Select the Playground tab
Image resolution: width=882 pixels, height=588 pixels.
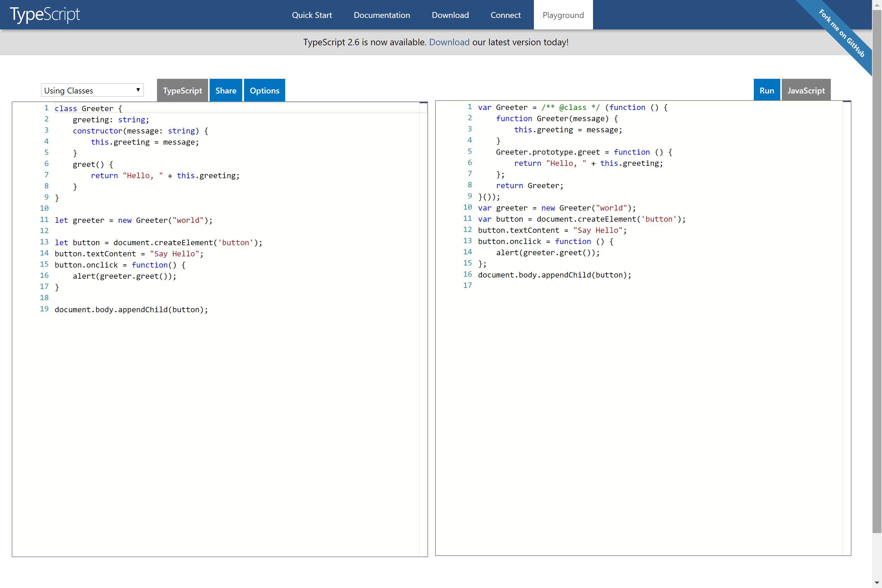[563, 15]
